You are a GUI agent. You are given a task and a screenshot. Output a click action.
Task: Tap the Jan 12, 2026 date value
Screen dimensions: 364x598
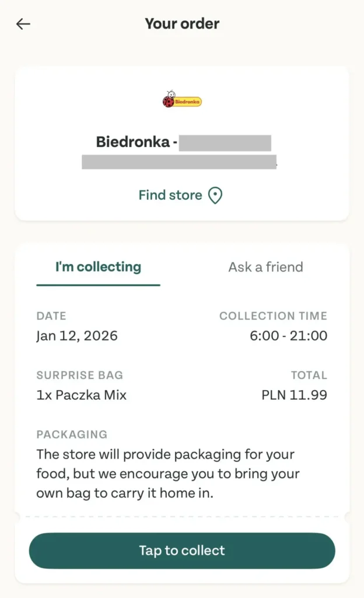(77, 336)
